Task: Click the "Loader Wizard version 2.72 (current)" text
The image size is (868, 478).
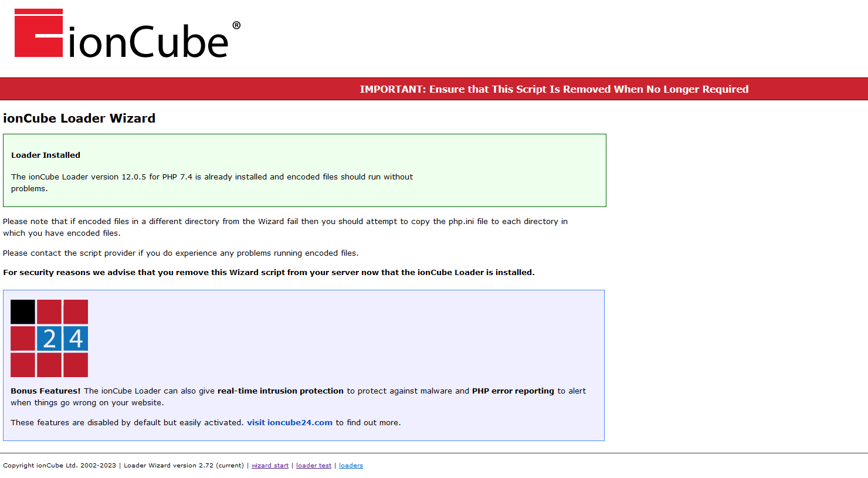Action: point(184,466)
